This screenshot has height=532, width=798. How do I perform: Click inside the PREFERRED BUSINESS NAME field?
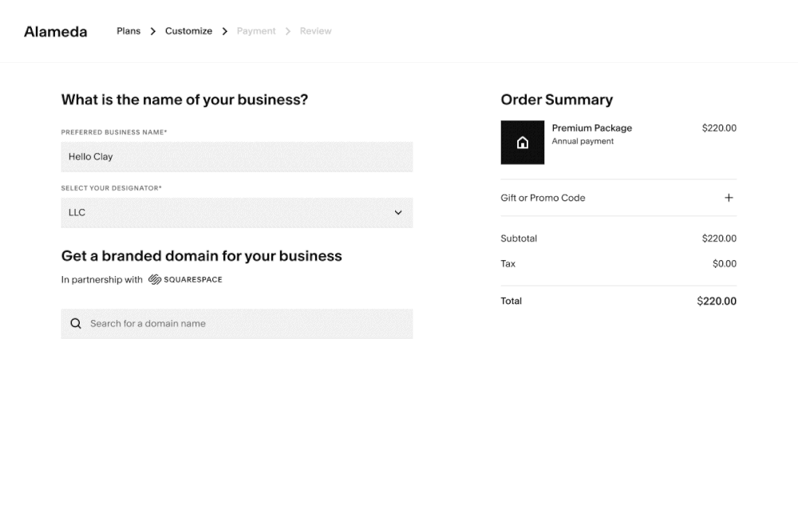(237, 156)
